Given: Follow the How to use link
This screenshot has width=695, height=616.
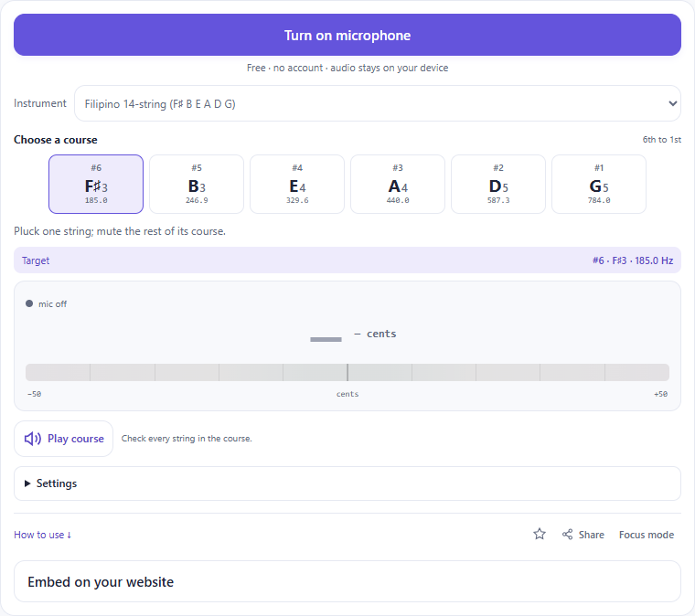Looking at the screenshot, I should point(43,535).
